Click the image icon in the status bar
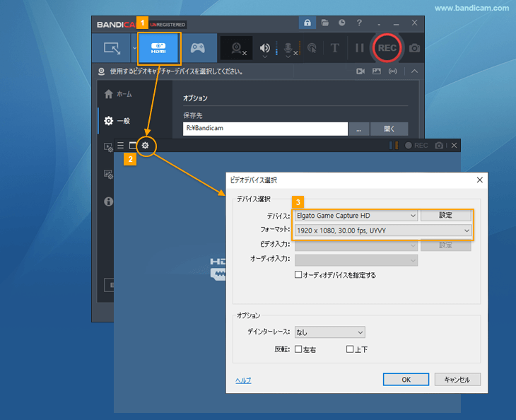516x420 pixels. (x=377, y=71)
